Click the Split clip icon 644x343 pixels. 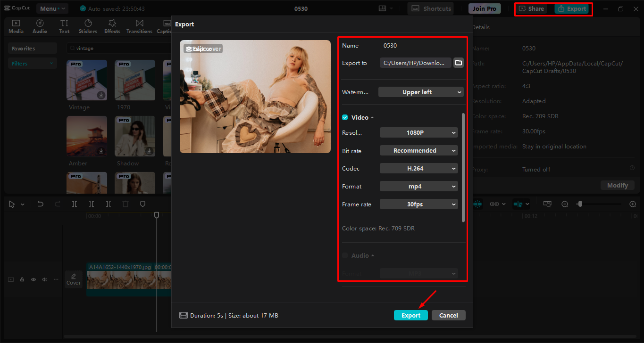75,204
